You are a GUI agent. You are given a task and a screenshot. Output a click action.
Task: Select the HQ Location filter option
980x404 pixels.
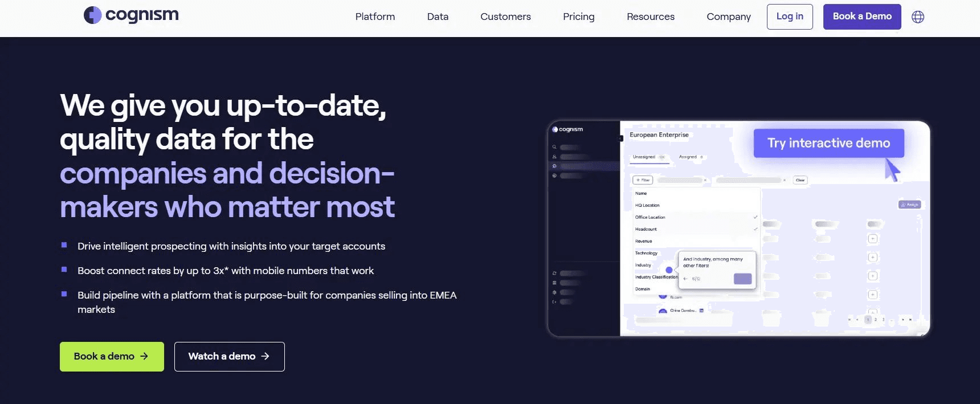(696, 206)
